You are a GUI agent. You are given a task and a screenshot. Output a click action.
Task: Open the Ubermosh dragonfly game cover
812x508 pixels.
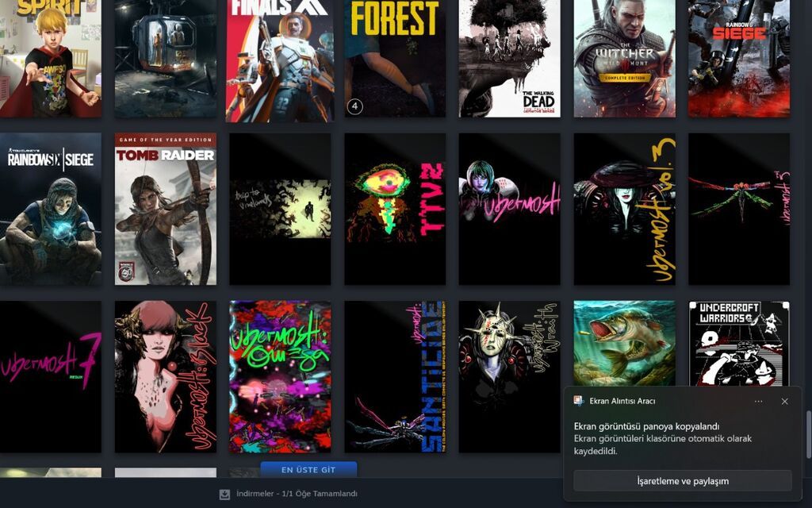[x=739, y=209]
